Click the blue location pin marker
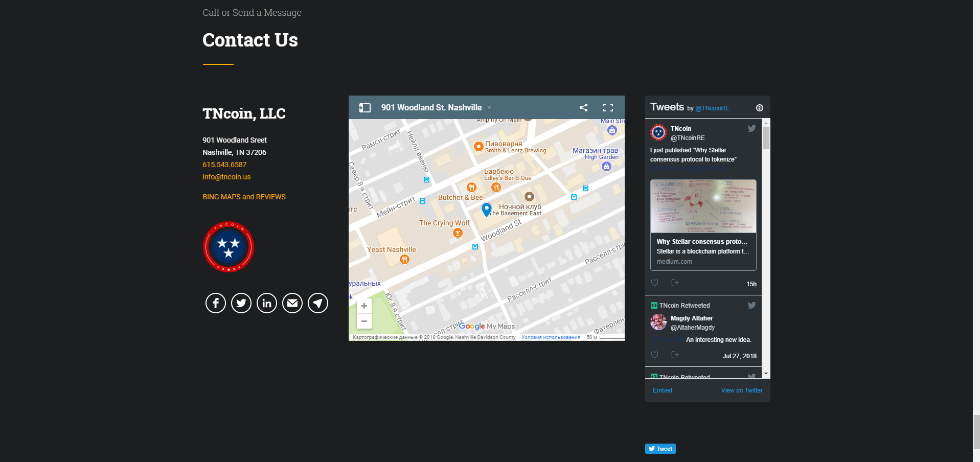Viewport: 980px width, 462px height. 487,209
